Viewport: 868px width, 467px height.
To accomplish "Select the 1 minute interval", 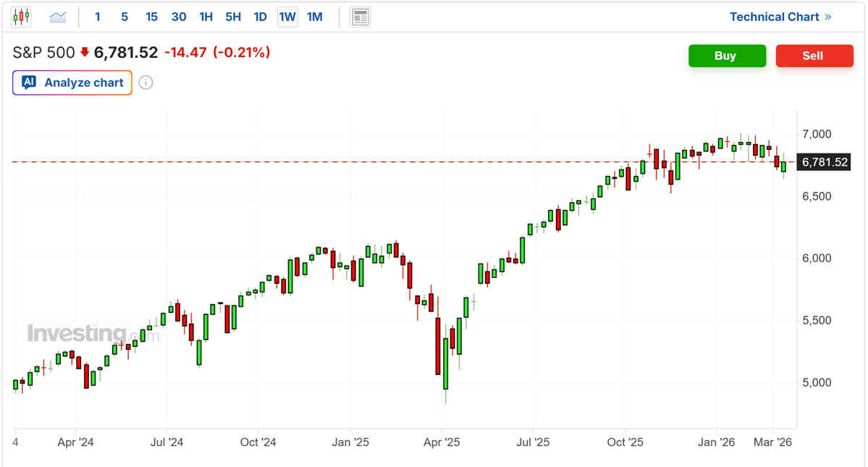I will pyautogui.click(x=98, y=17).
